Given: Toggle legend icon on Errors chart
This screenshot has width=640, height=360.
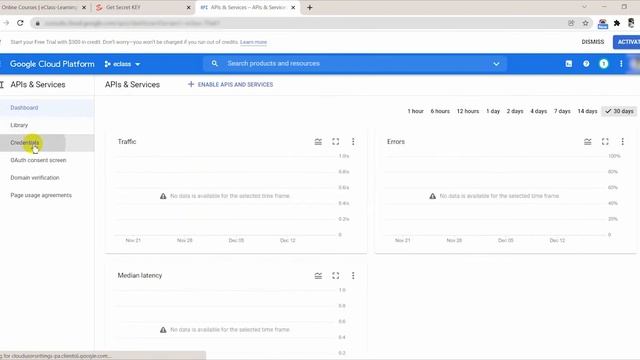Looking at the screenshot, I should pos(587,142).
